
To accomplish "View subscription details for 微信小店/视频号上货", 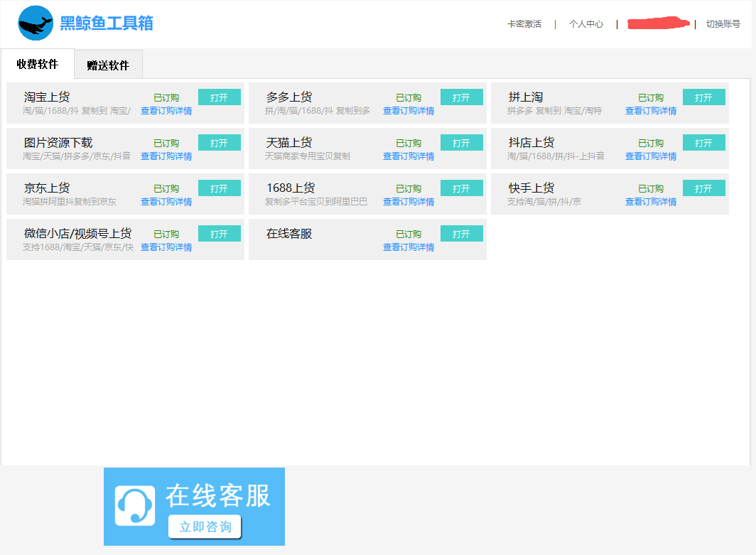I will click(166, 247).
